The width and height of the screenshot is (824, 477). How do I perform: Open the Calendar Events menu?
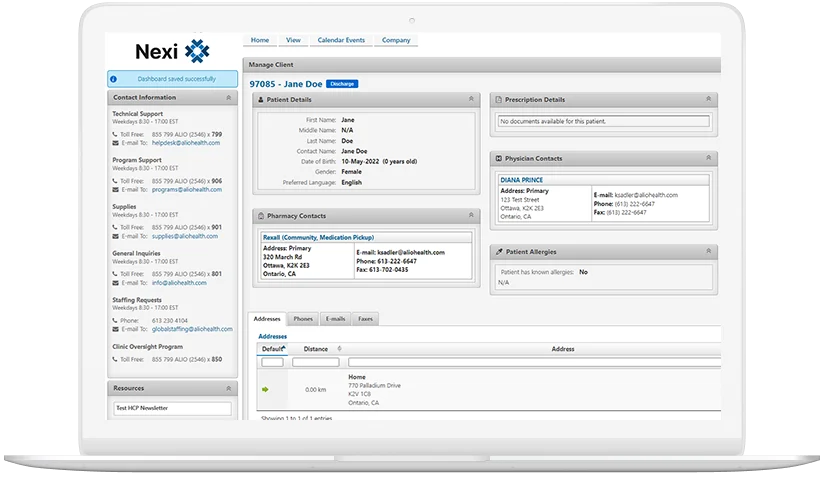coord(341,40)
